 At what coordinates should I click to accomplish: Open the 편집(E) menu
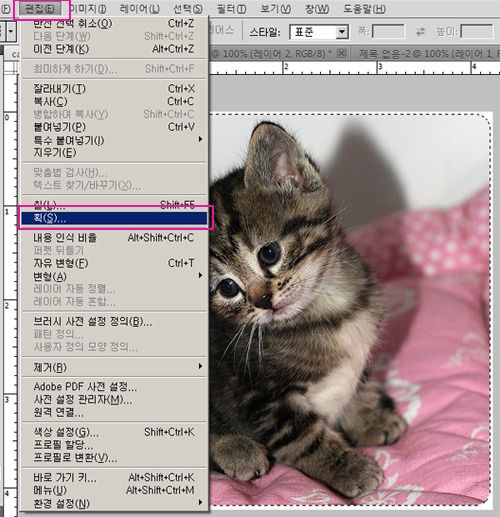coord(40,9)
